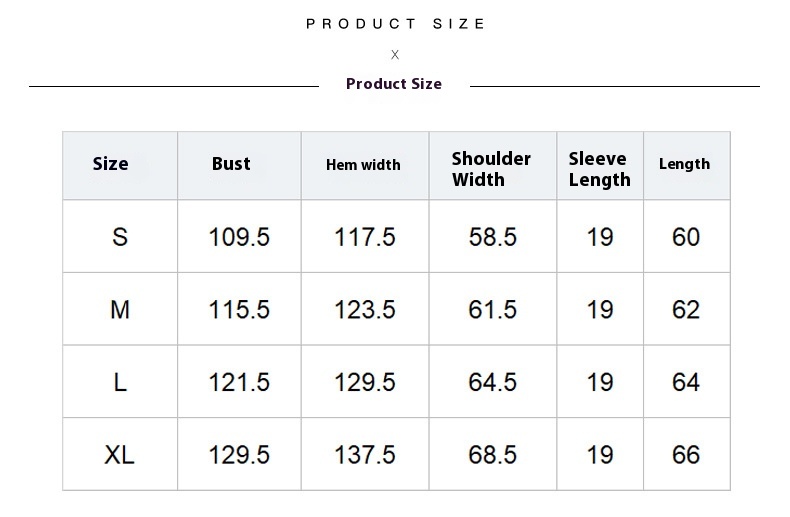Click the spaced-out PRODUCT SIZE title text
The image size is (790, 517).
[395, 24]
